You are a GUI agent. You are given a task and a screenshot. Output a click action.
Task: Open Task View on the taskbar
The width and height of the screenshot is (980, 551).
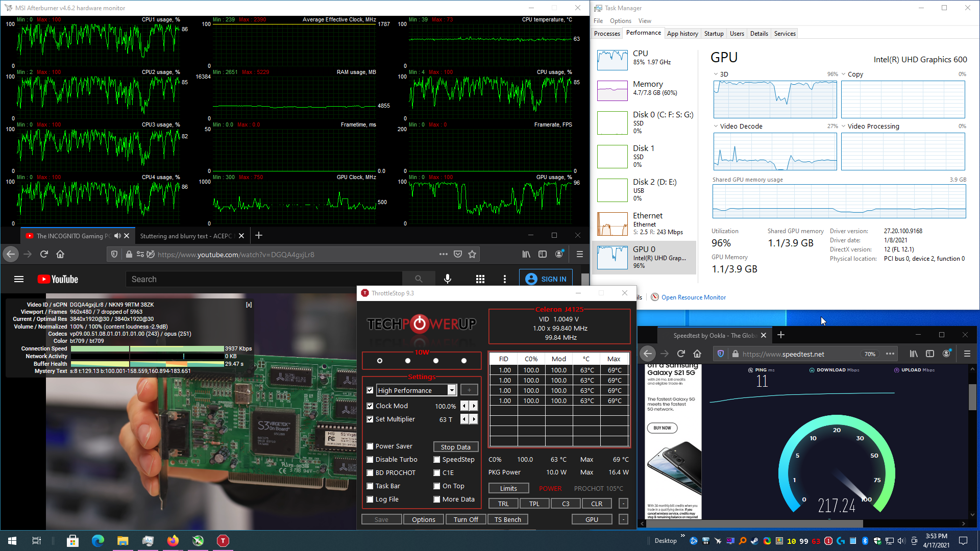[37, 540]
